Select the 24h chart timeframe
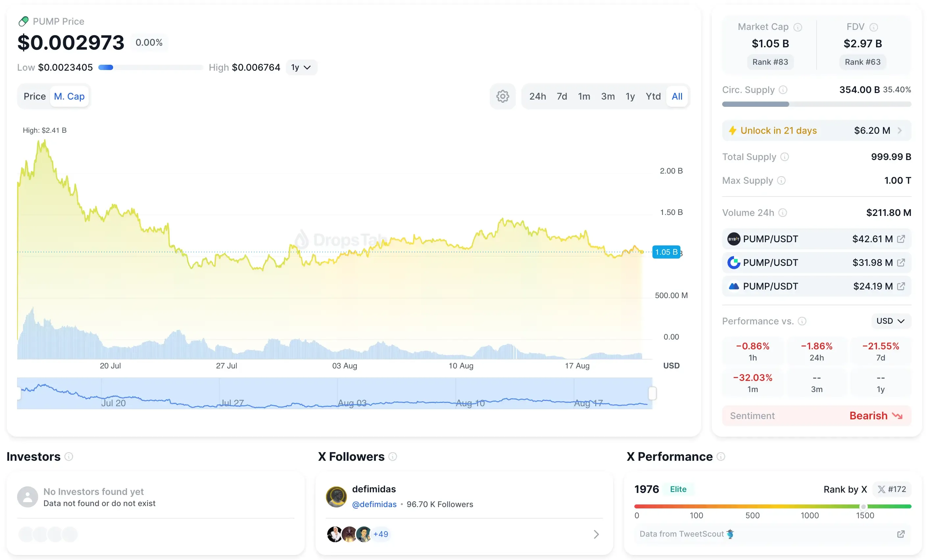The width and height of the screenshot is (928, 560). click(x=537, y=96)
